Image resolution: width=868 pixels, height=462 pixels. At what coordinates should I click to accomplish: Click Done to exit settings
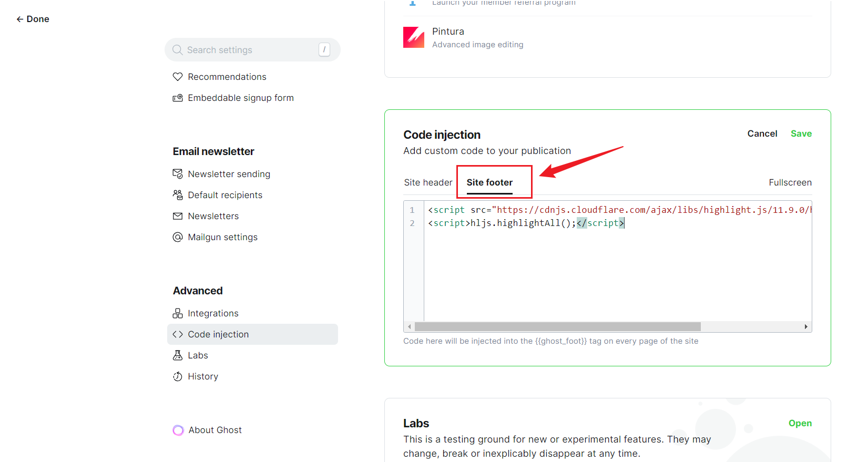(x=33, y=19)
